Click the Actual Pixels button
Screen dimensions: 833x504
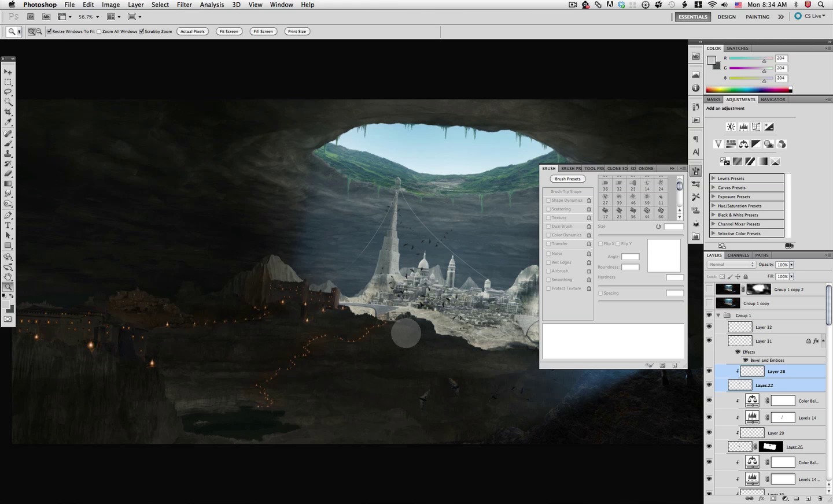point(193,31)
